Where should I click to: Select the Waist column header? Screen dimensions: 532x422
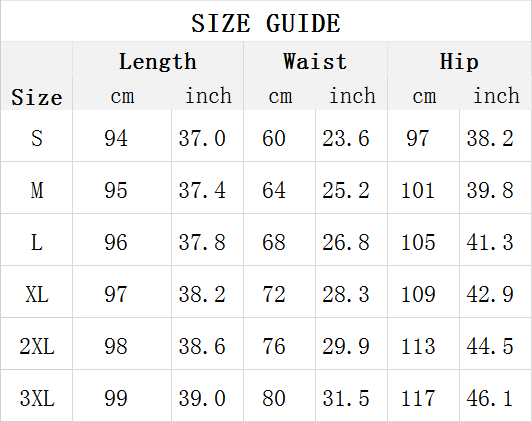click(x=315, y=61)
